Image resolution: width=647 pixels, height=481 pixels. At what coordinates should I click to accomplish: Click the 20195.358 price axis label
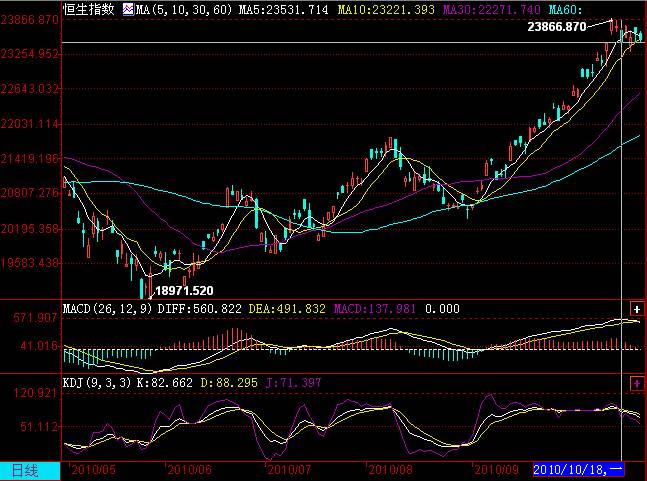point(30,229)
